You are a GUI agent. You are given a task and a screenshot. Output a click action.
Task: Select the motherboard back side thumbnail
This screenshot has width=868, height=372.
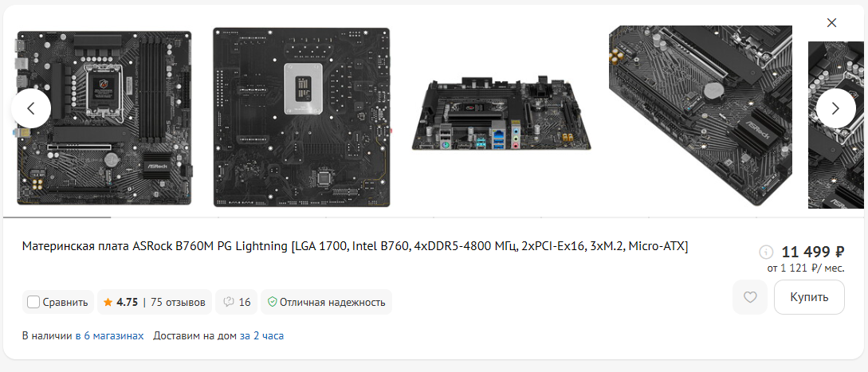click(x=302, y=117)
